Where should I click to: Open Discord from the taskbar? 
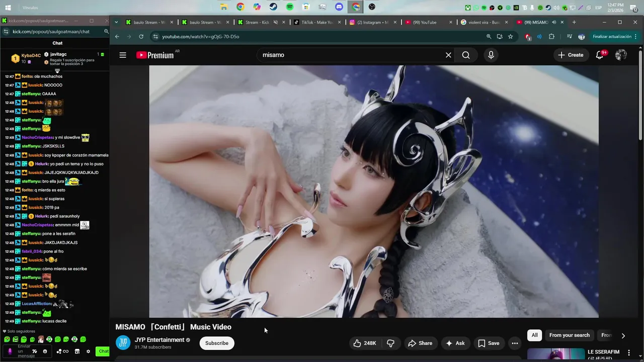pyautogui.click(x=339, y=7)
